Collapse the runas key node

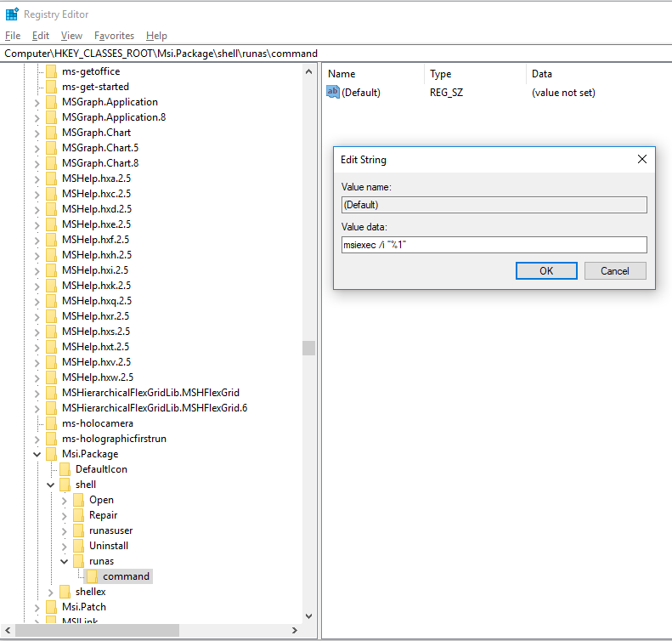(x=64, y=561)
